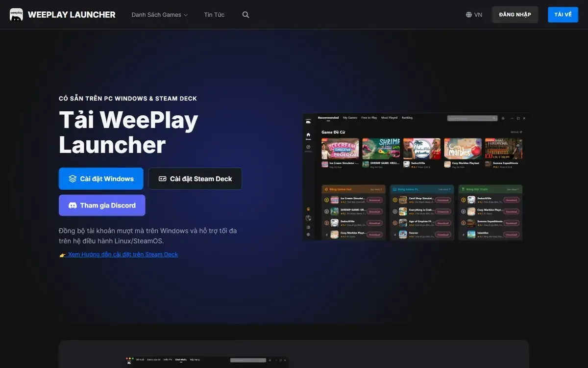Click the WeePlay Launcher logo icon
This screenshot has width=588, height=368.
[x=16, y=15]
